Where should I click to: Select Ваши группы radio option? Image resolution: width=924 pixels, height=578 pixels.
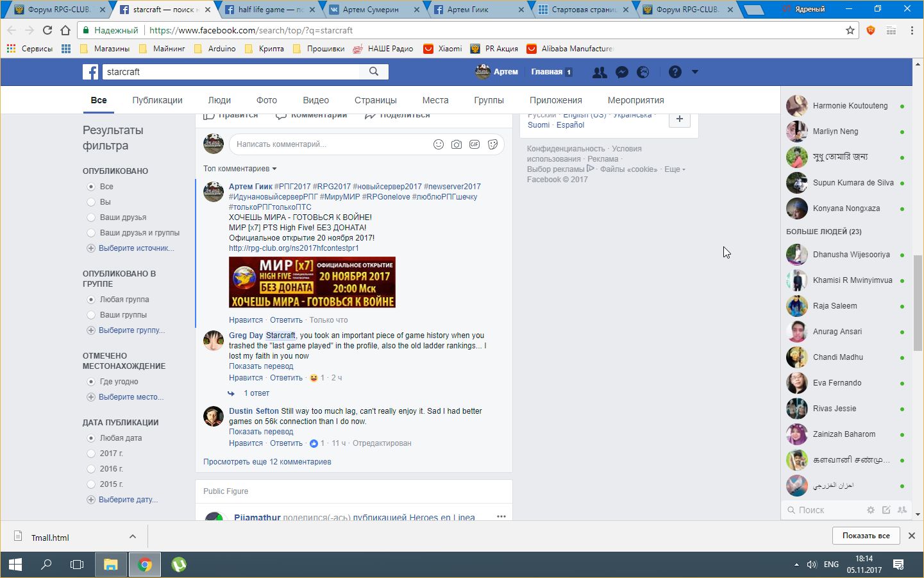tap(91, 315)
